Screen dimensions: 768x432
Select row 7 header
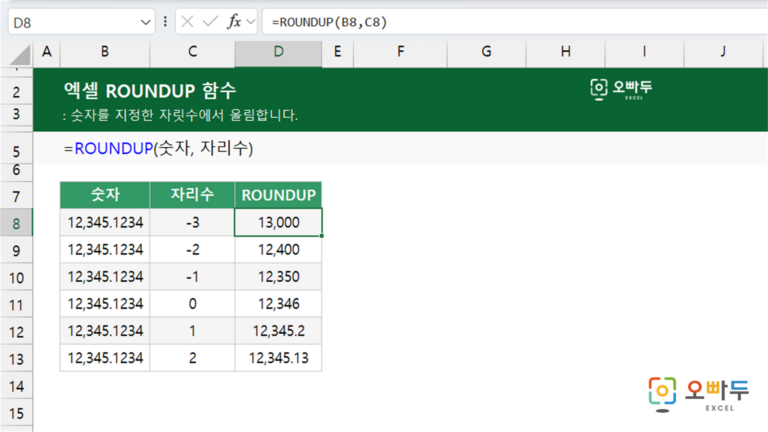pyautogui.click(x=16, y=196)
